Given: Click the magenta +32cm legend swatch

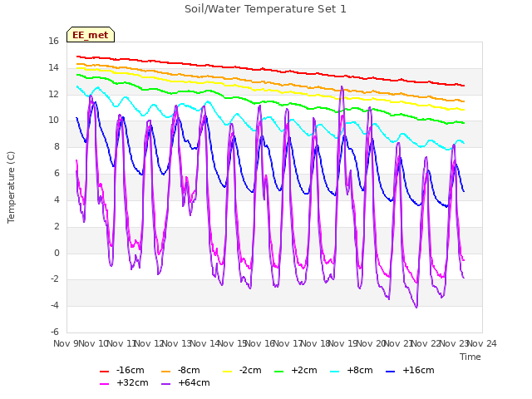Looking at the screenshot, I should tap(104, 384).
